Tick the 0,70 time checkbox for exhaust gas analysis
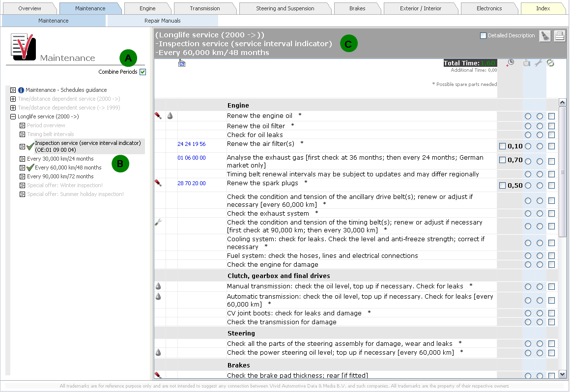Screen dimensions: 570x392 (x=502, y=160)
